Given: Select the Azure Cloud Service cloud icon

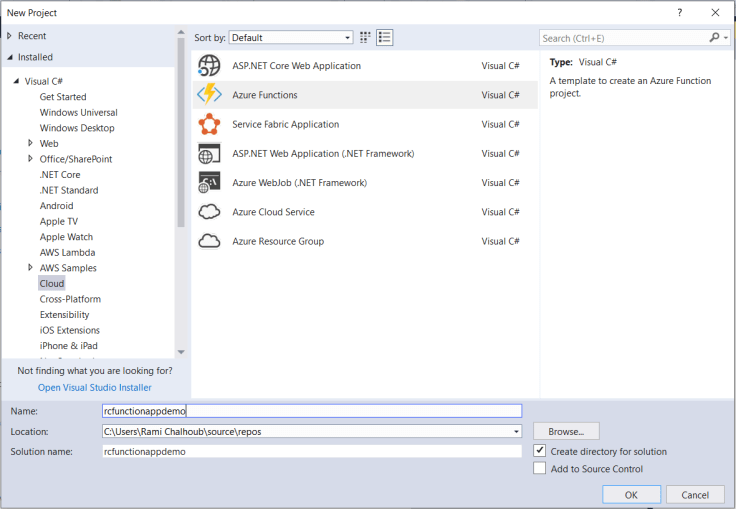Looking at the screenshot, I should [209, 212].
